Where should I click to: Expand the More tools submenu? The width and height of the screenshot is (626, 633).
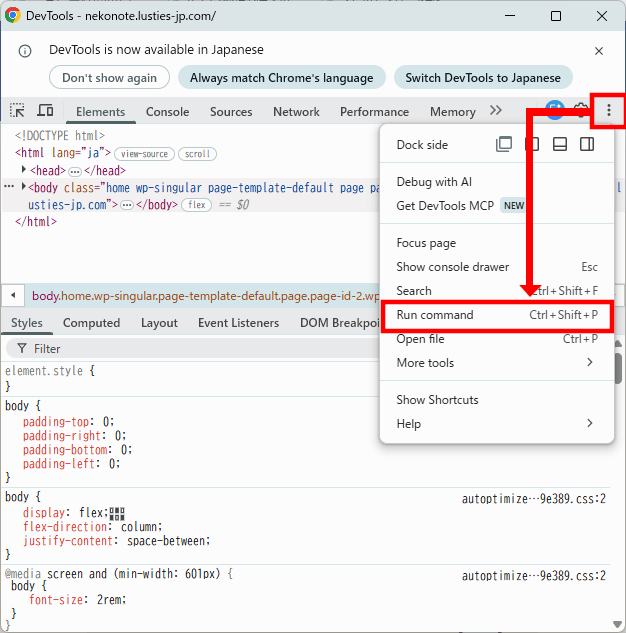[497, 363]
